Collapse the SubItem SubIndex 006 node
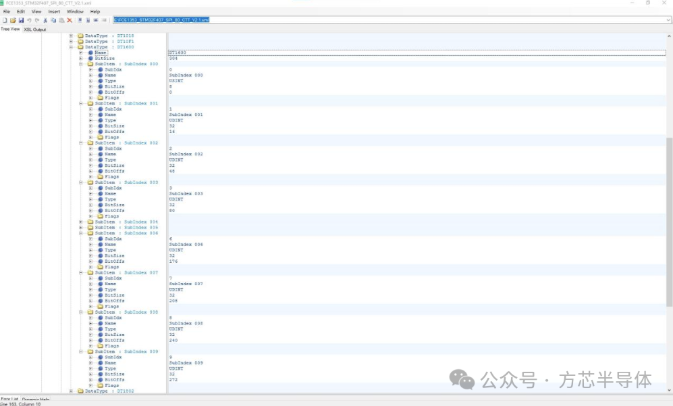The image size is (673, 406). 81,233
